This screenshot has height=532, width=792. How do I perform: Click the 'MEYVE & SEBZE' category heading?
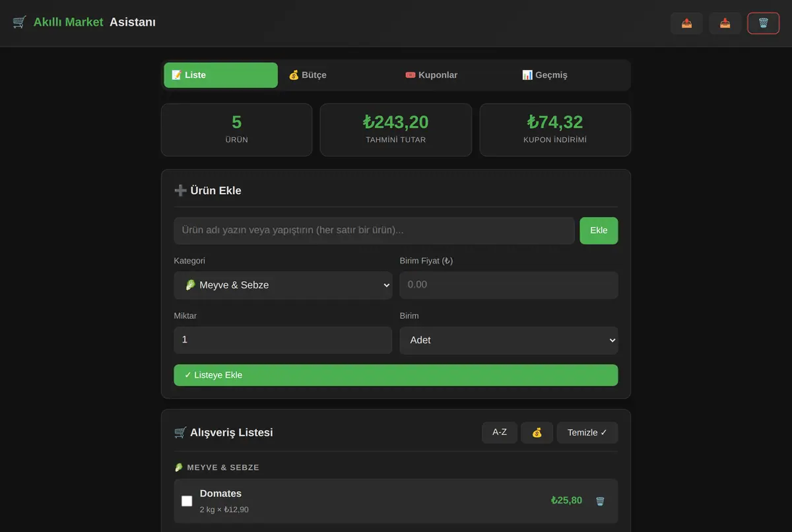click(x=223, y=467)
